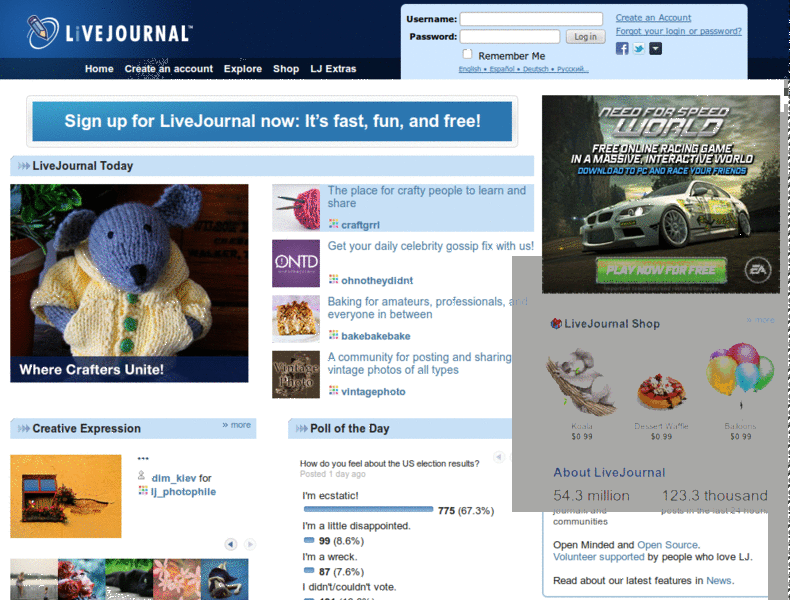
Task: Click the Password input field
Action: 510,36
